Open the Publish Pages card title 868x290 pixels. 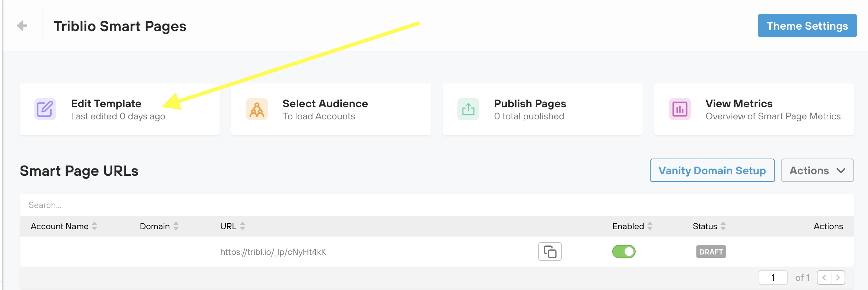point(530,104)
